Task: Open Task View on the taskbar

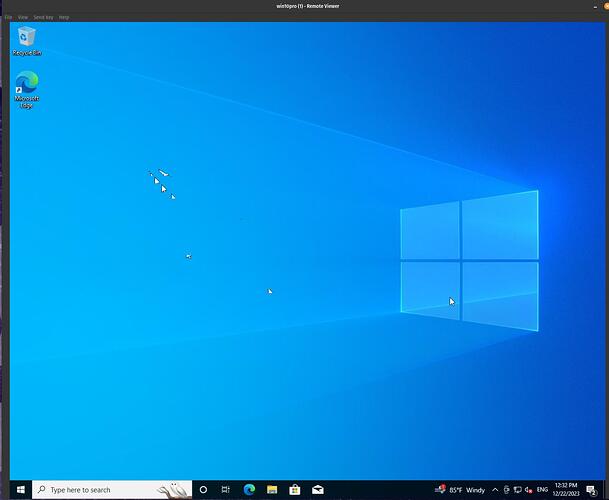Action: (x=226, y=490)
